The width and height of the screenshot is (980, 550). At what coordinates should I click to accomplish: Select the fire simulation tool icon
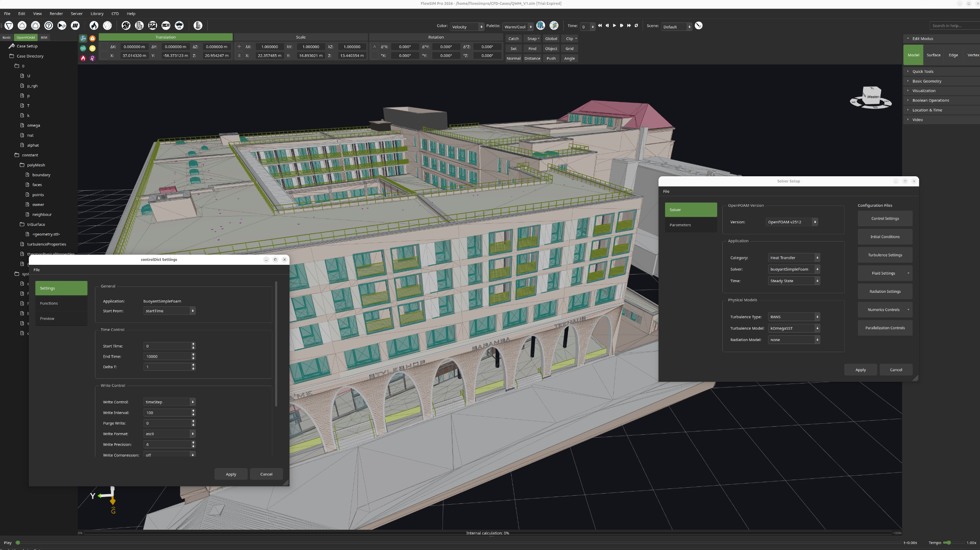click(x=95, y=25)
